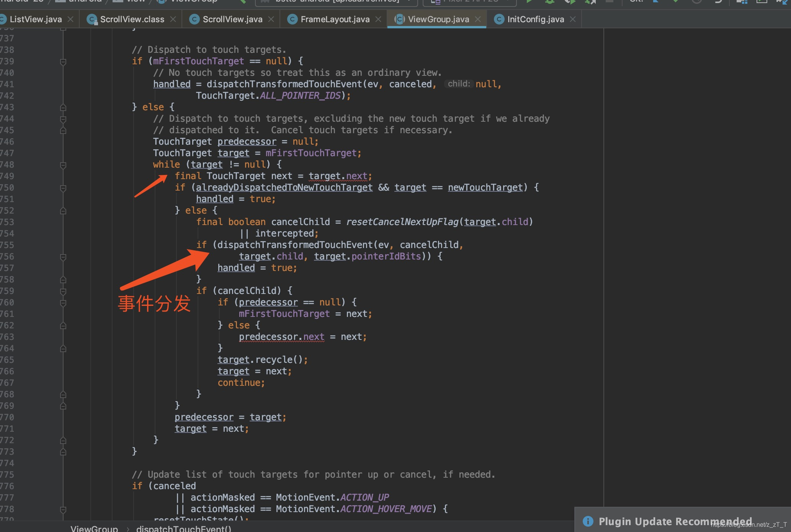Fold the 'if (alreadyDispatchedToNewTouchTarget' block

tap(63, 188)
